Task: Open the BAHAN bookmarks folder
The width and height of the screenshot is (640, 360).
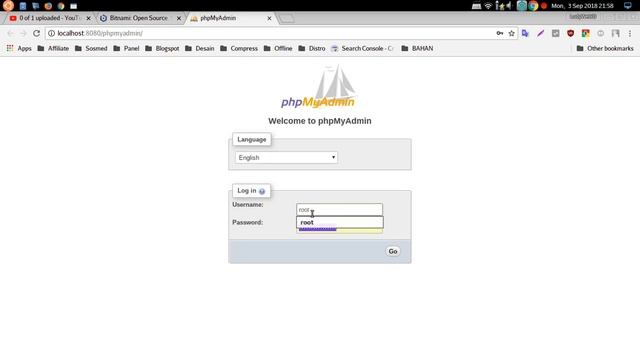Action: coord(417,48)
